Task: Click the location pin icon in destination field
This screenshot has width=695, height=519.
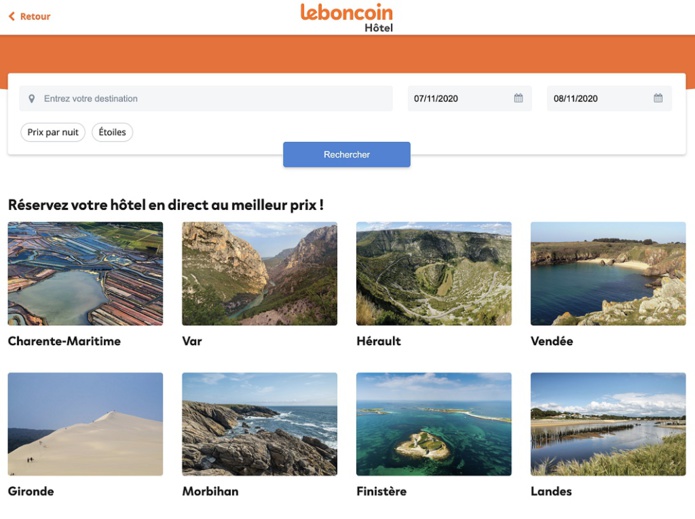Action: [x=32, y=99]
